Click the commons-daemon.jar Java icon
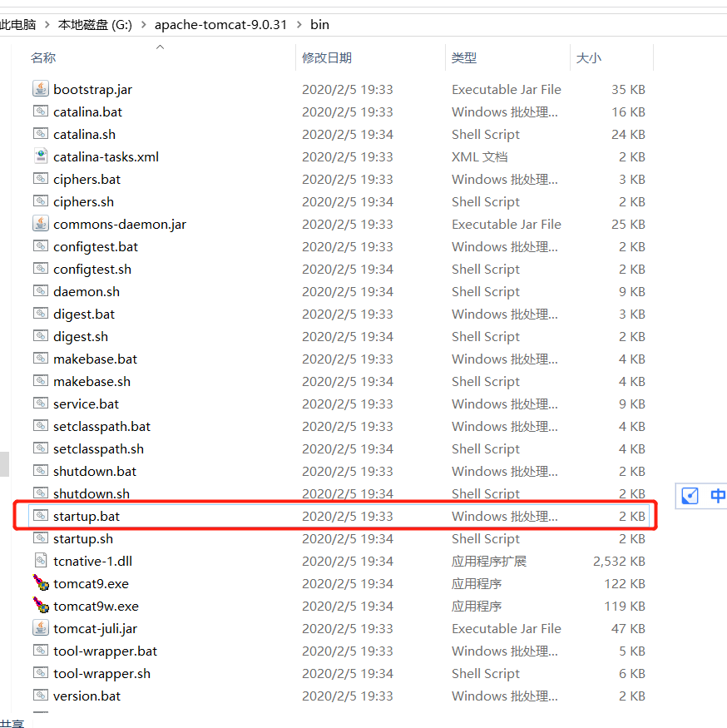Image resolution: width=727 pixels, height=728 pixels. click(41, 223)
